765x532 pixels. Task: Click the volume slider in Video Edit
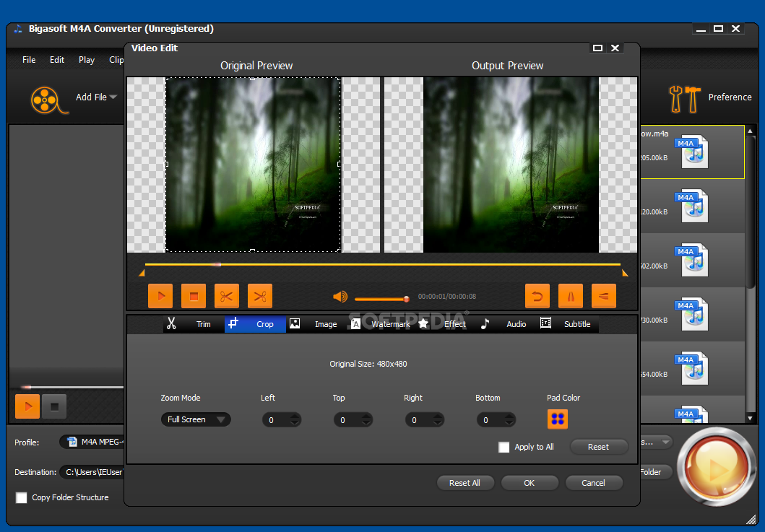click(381, 299)
